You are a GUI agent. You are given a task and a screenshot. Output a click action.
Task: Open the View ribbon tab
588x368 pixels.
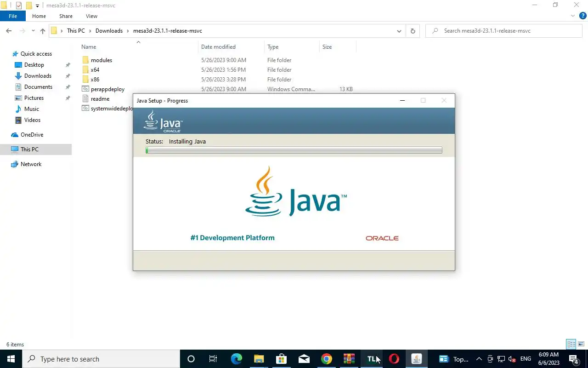tap(91, 16)
